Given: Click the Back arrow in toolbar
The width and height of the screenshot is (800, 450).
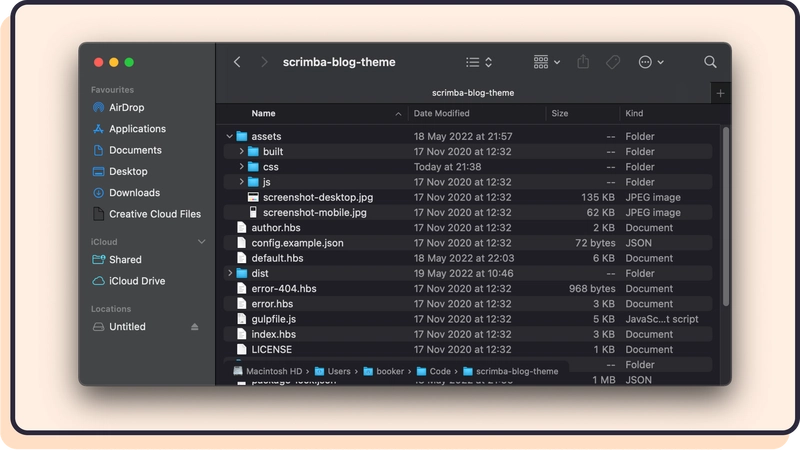Looking at the screenshot, I should 237,62.
